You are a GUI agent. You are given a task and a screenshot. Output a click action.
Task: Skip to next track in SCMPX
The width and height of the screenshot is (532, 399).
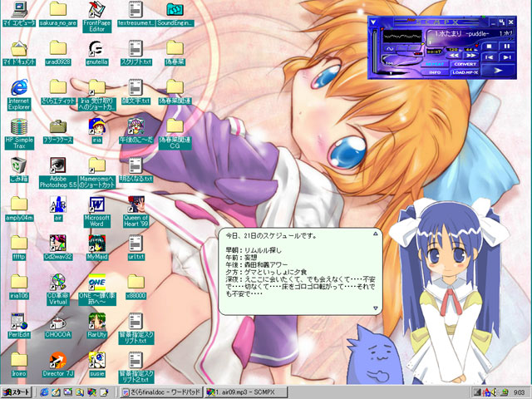[x=506, y=57]
